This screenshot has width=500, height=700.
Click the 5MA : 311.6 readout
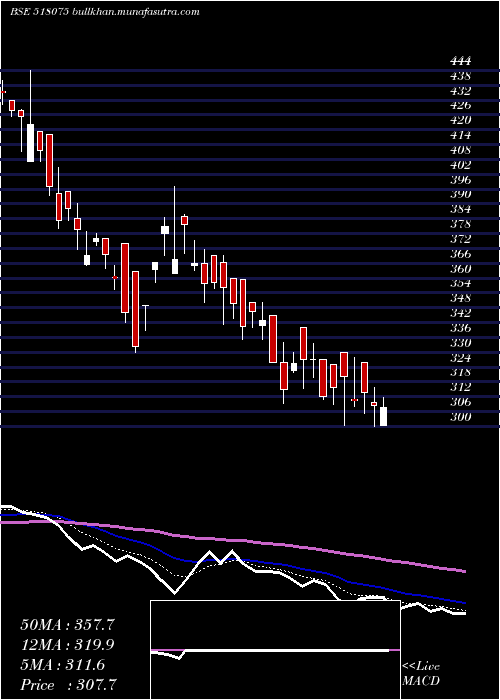pyautogui.click(x=62, y=665)
